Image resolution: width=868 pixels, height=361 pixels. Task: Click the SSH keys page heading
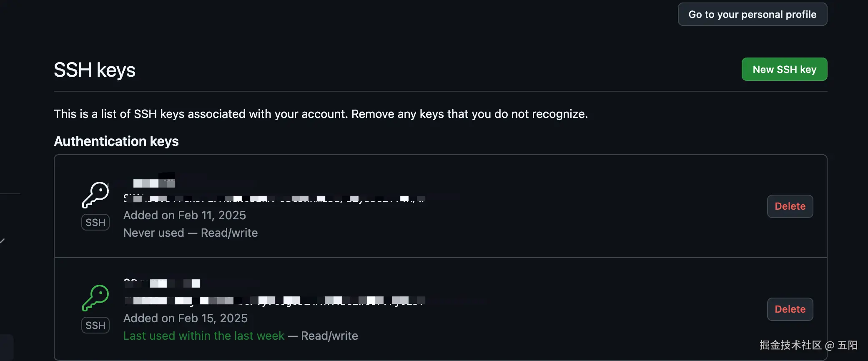click(x=95, y=70)
